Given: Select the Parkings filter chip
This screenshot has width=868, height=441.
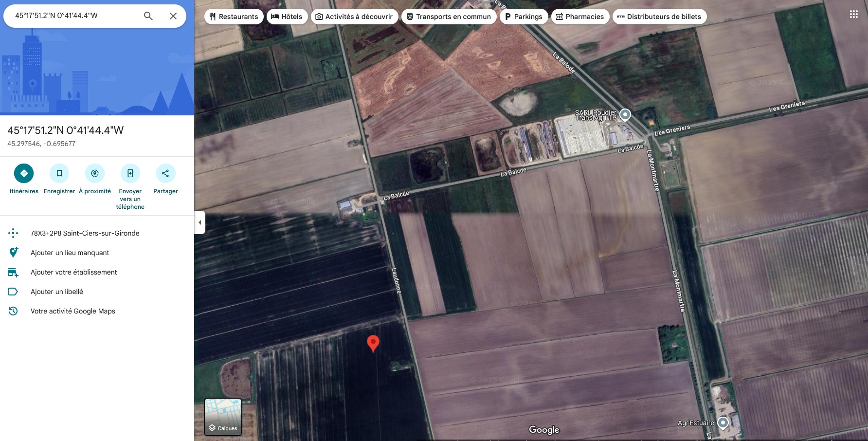Looking at the screenshot, I should (x=524, y=17).
